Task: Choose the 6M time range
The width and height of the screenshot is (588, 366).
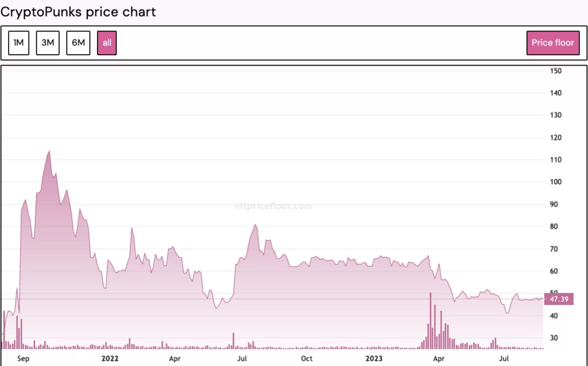Action: click(x=78, y=43)
